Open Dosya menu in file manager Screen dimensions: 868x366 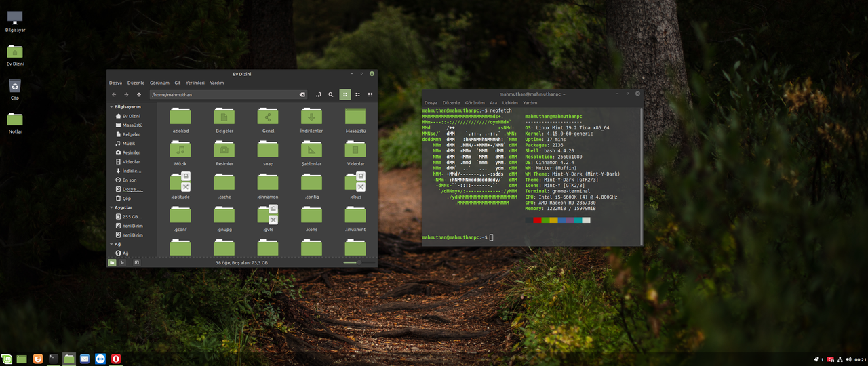point(115,83)
